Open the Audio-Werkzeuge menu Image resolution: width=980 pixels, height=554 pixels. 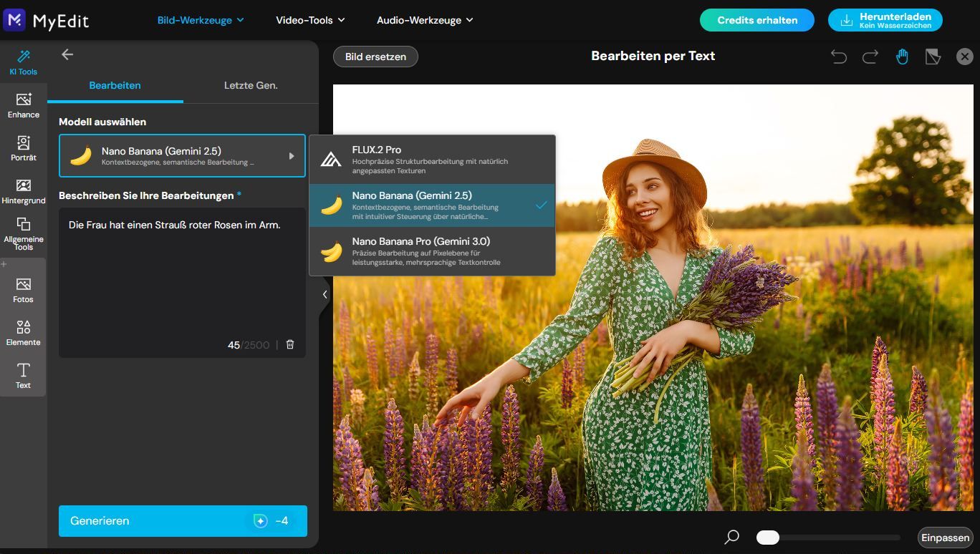[x=425, y=20]
